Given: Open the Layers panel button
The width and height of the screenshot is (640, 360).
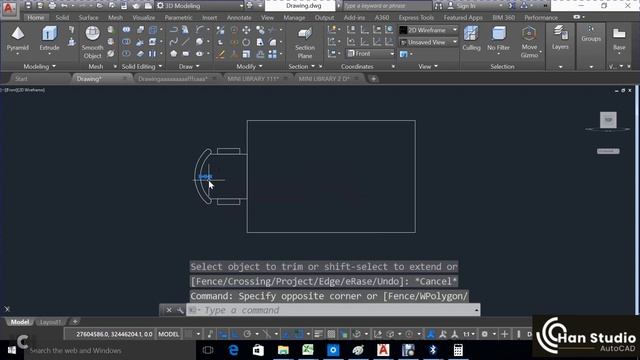Looking at the screenshot, I should pos(560,37).
